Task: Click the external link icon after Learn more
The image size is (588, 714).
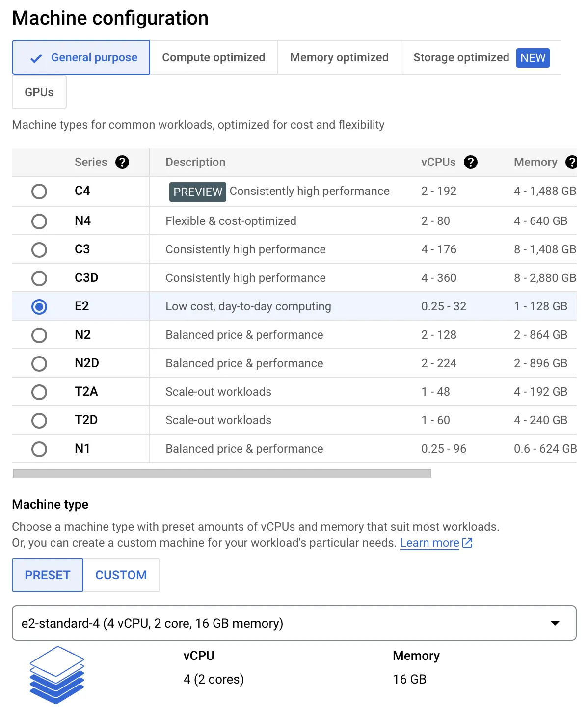Action: click(467, 543)
